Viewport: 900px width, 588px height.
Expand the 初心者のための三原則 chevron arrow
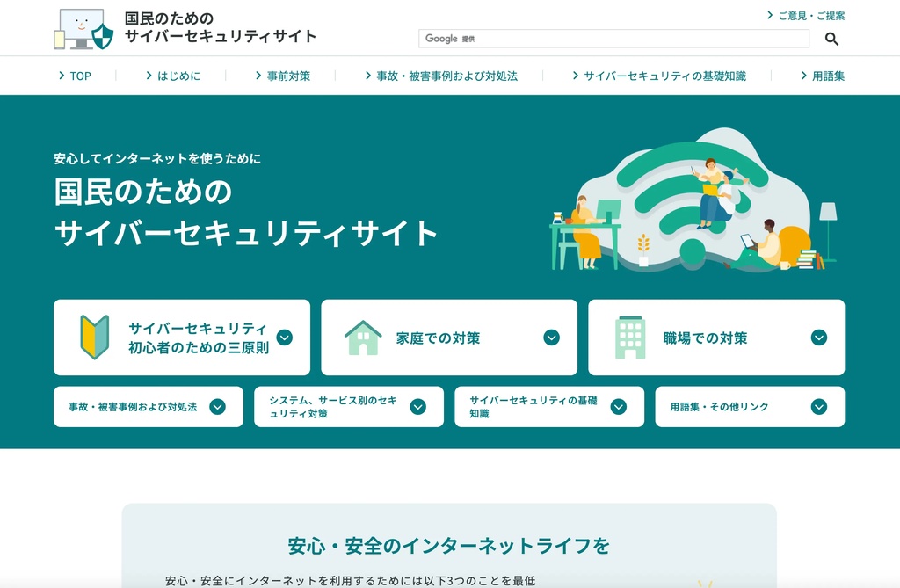point(284,338)
